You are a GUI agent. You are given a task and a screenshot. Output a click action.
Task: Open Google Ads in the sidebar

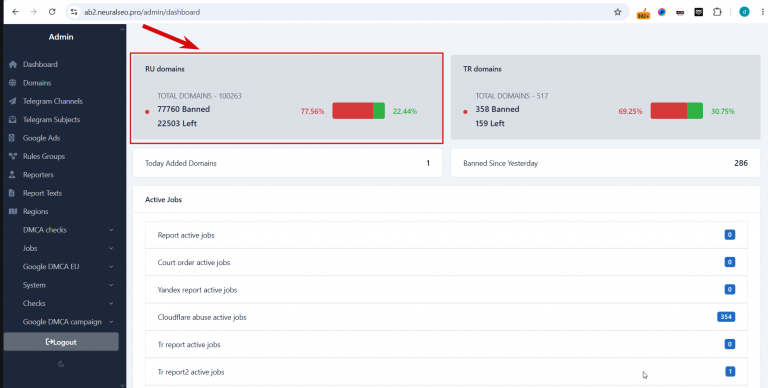coord(41,138)
